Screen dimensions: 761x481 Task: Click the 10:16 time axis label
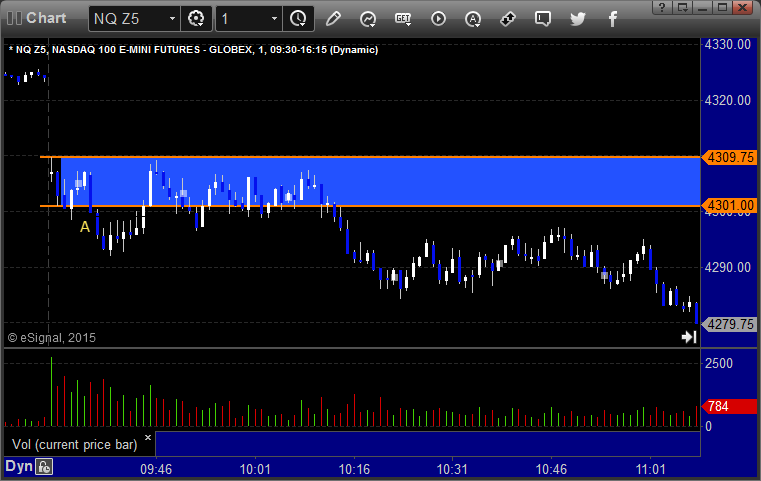354,469
